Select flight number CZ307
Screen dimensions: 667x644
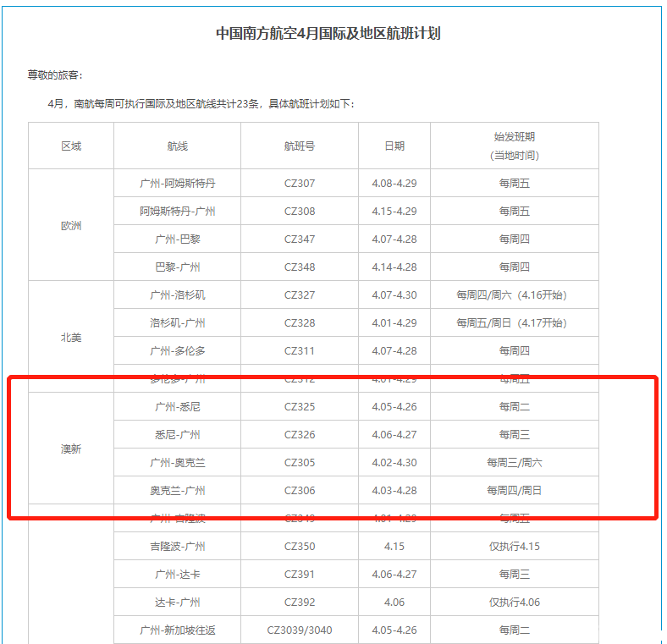[300, 184]
